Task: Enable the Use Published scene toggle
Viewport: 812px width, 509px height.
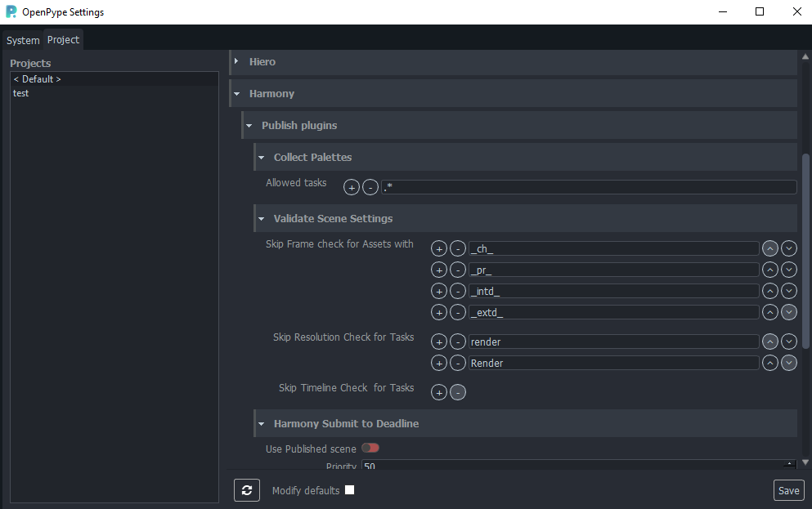Action: coord(370,448)
